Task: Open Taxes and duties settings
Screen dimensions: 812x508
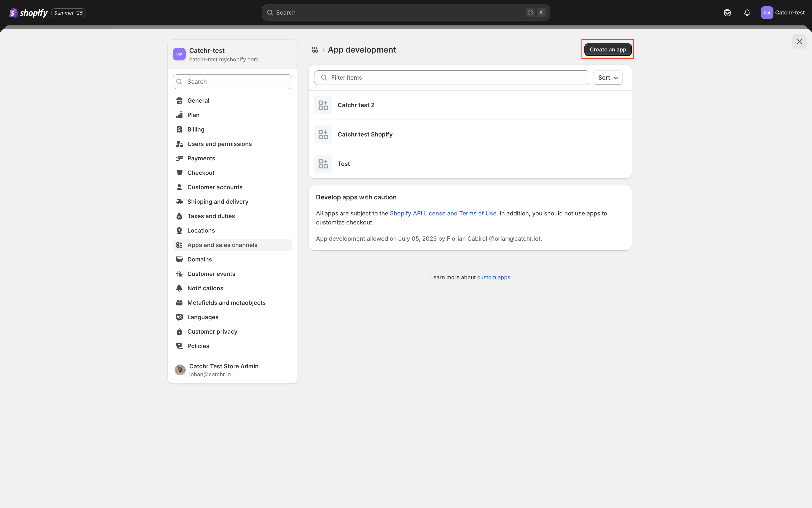Action: [232, 216]
